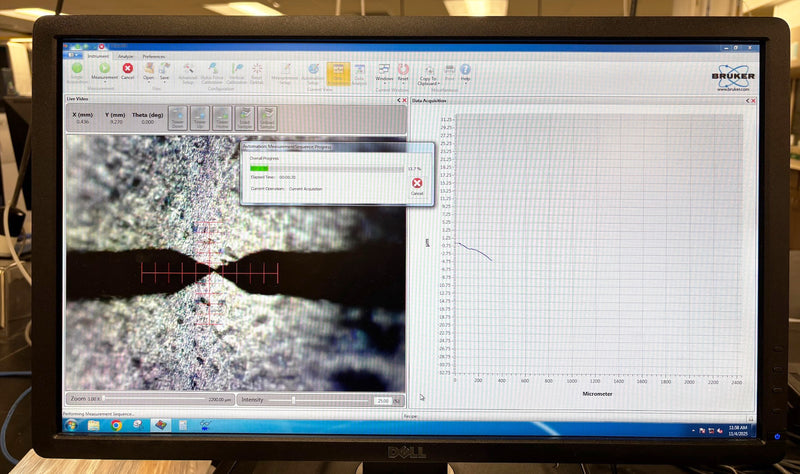Expand the Windows dropdown arrow
This screenshot has height=474, width=800.
point(384,83)
